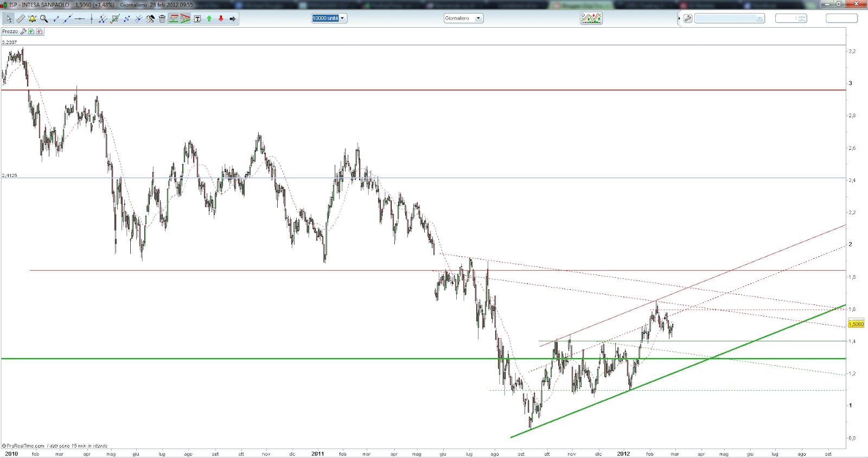Select the extended trend line tool
The height and width of the screenshot is (458, 868).
(68, 18)
